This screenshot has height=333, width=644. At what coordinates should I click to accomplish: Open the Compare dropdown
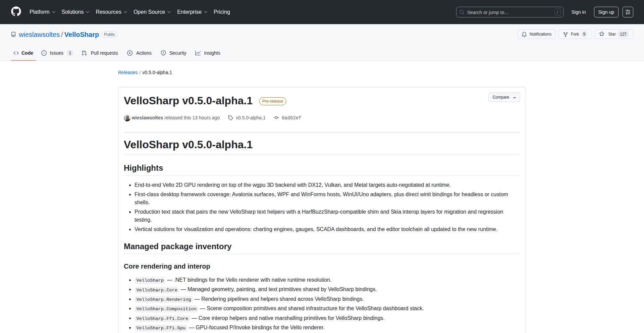coord(504,97)
